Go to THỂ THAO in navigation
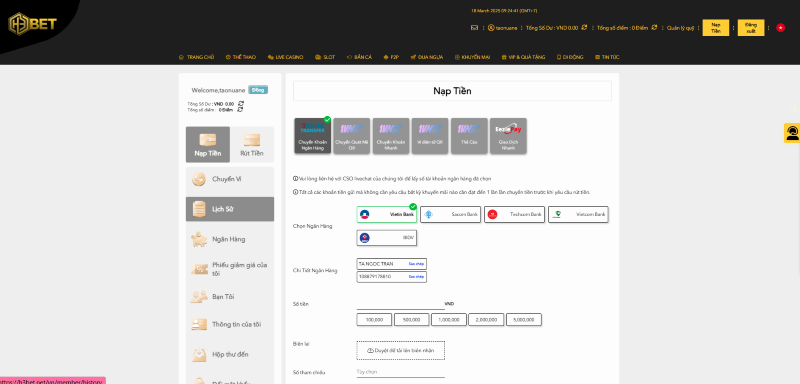The height and width of the screenshot is (384, 800). point(241,57)
